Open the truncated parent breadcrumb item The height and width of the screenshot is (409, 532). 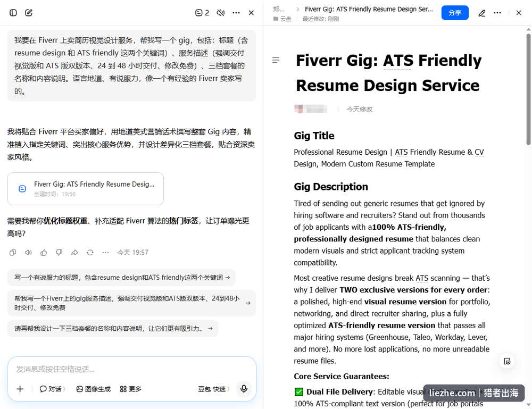coord(279,9)
